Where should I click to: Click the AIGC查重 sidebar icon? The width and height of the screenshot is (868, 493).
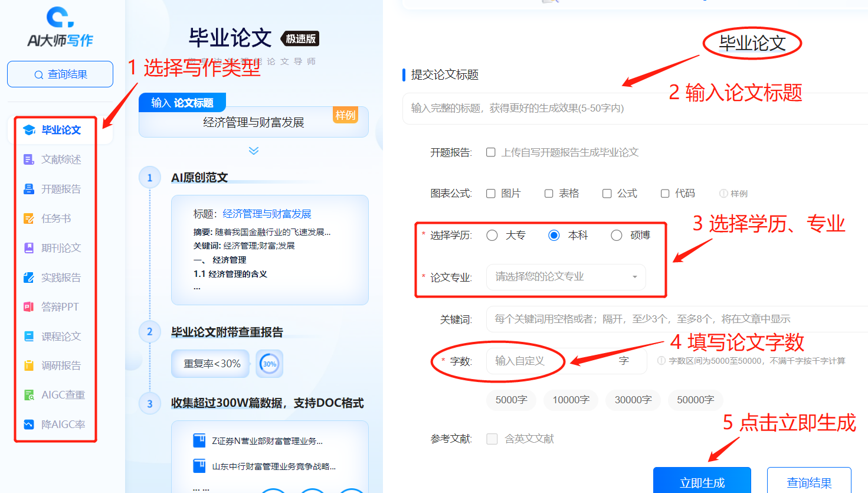click(x=29, y=395)
